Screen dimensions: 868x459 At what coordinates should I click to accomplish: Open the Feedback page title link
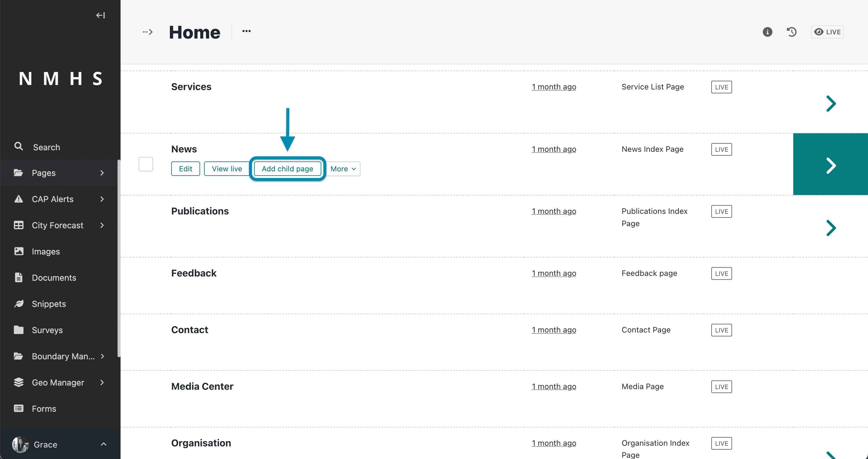(x=194, y=273)
